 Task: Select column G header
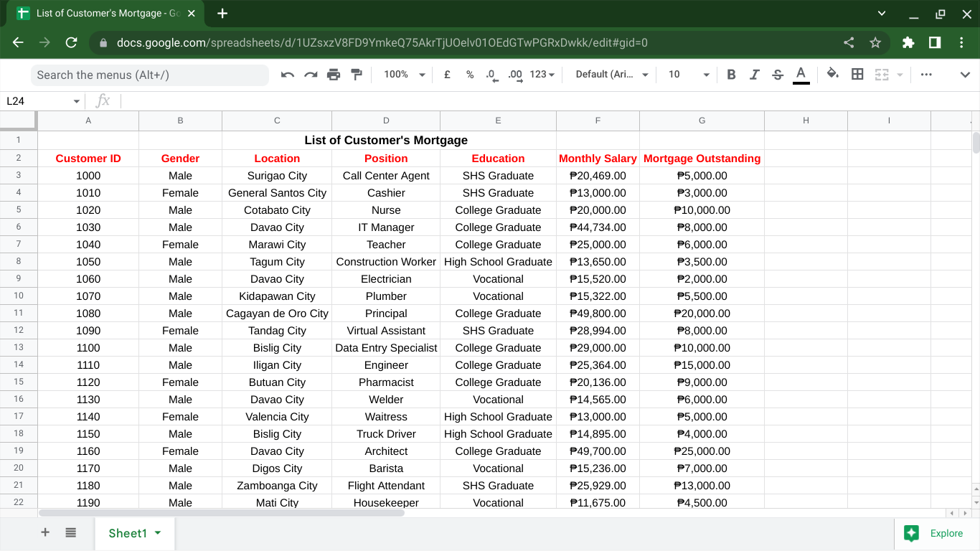click(x=702, y=121)
